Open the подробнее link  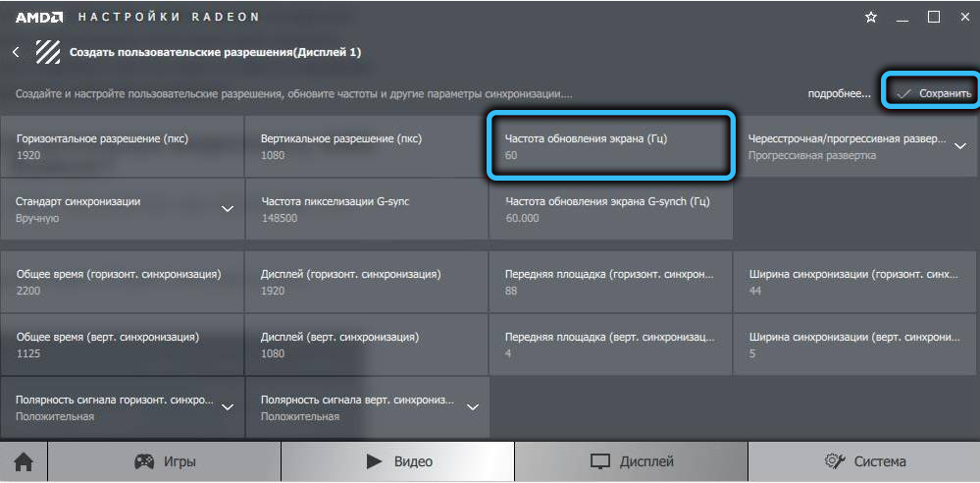point(839,93)
